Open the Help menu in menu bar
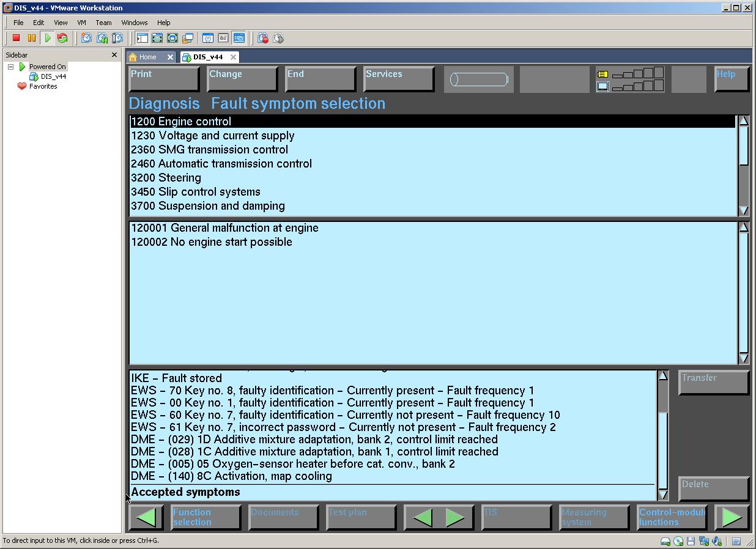 pos(163,23)
